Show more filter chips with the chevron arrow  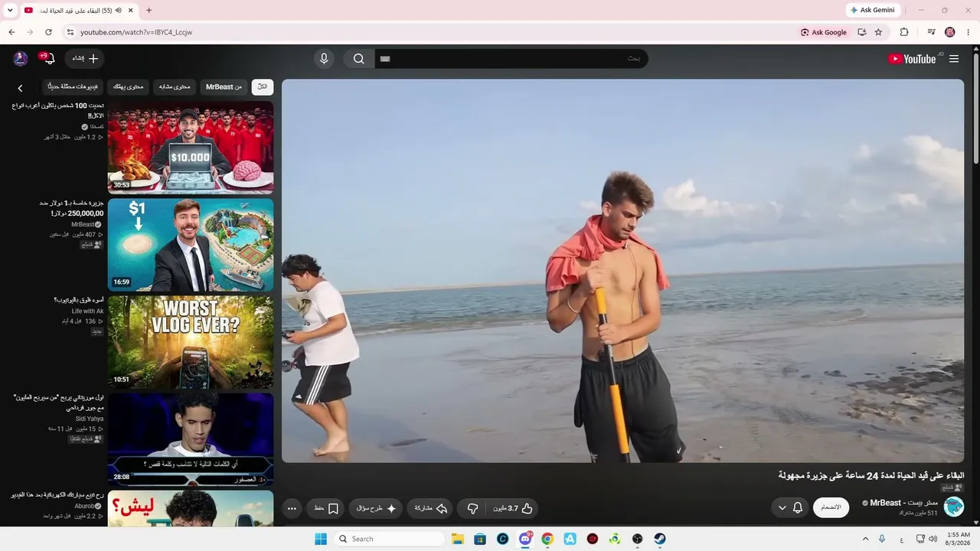pyautogui.click(x=20, y=88)
